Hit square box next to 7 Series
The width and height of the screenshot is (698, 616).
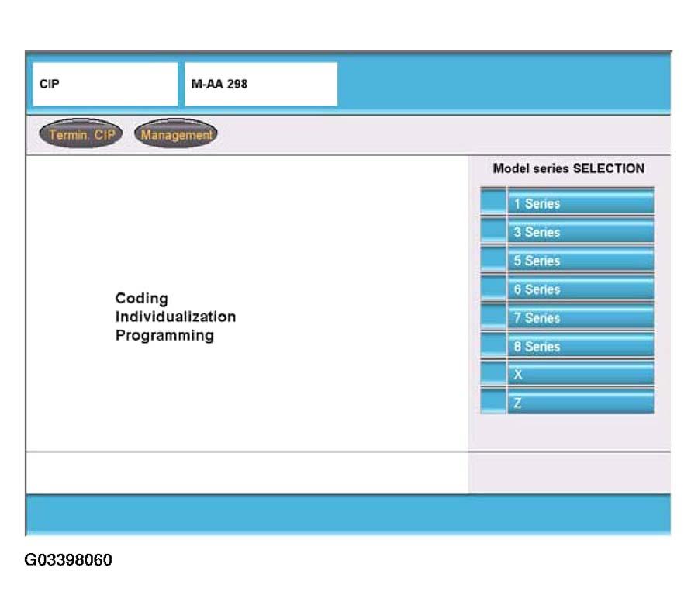tap(493, 318)
